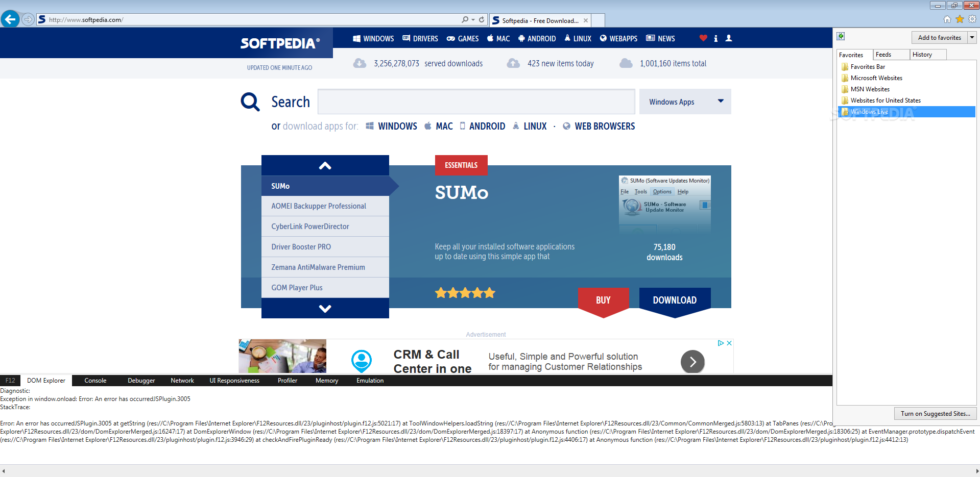Click the AdChoices triangle icon on ad

point(721,343)
